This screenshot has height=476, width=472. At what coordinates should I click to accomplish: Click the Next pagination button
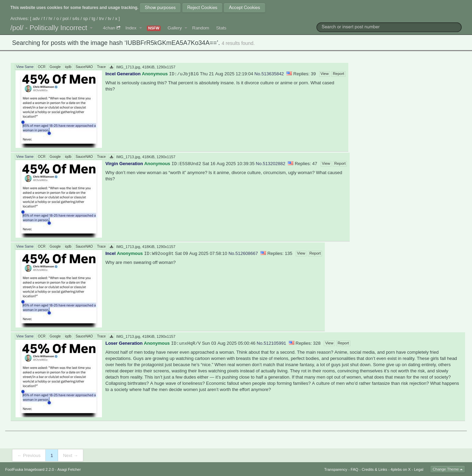tap(70, 455)
